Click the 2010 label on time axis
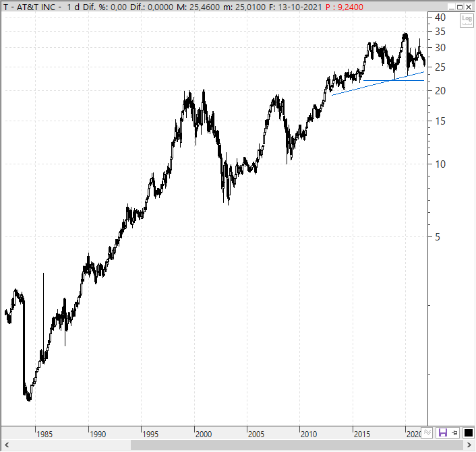 (x=309, y=434)
